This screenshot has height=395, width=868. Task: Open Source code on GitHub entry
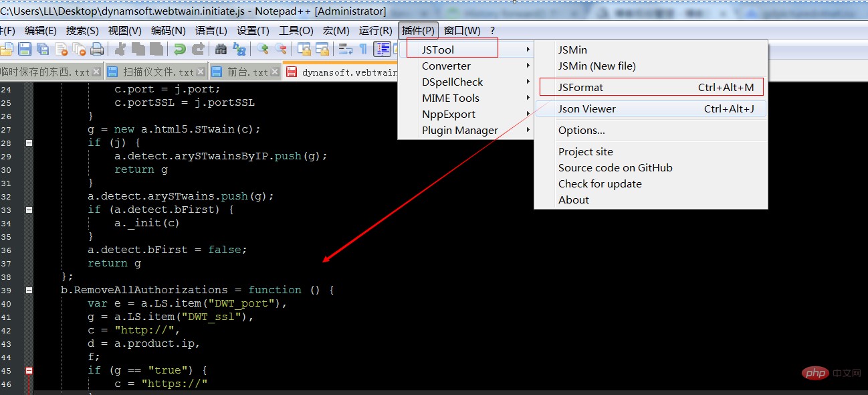tap(615, 167)
